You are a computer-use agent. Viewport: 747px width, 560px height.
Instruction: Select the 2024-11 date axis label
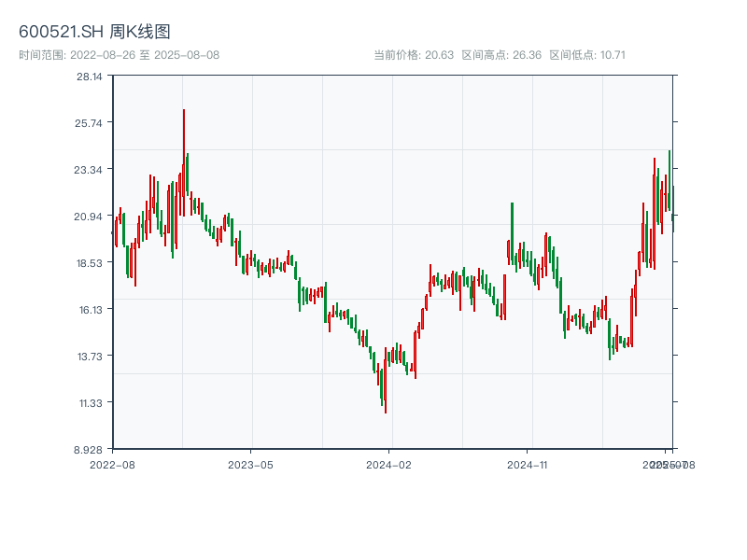coord(527,464)
